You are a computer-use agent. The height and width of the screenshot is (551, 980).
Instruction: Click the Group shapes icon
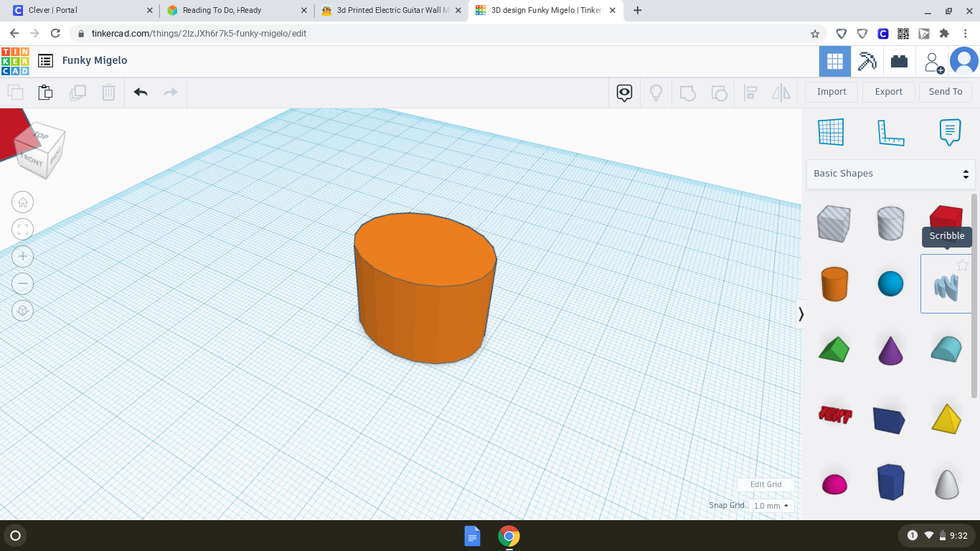coord(687,93)
